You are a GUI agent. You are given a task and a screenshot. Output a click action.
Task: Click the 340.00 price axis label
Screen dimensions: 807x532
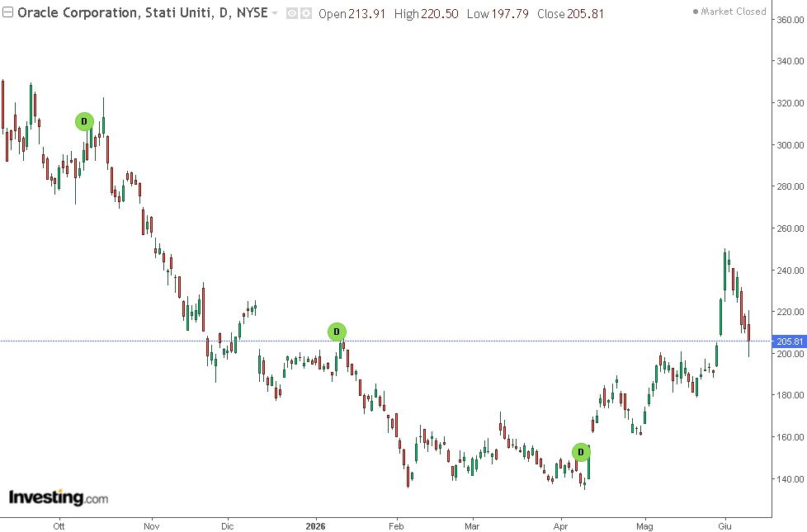click(x=790, y=61)
